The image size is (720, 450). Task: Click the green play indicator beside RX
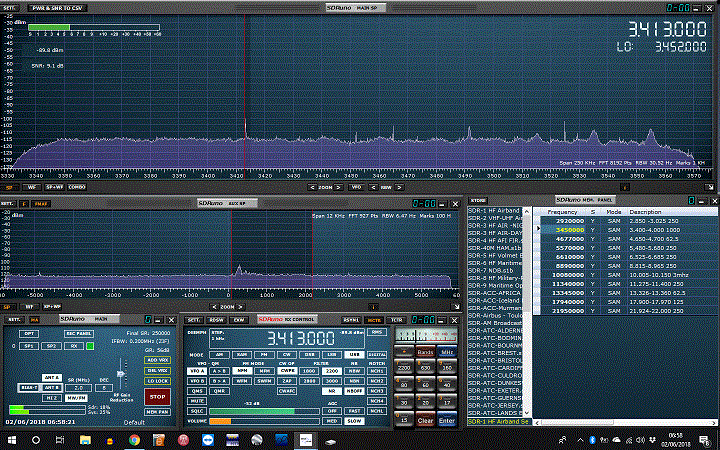coord(90,346)
